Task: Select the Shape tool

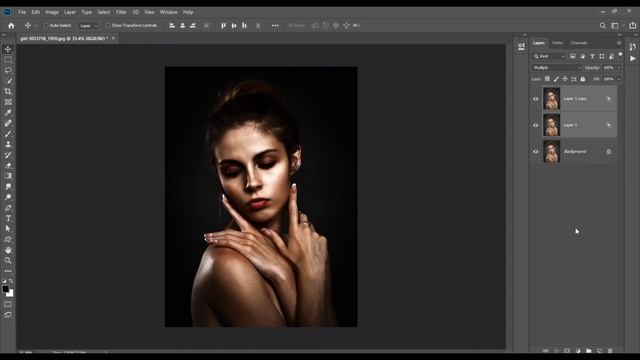Action: point(8,240)
